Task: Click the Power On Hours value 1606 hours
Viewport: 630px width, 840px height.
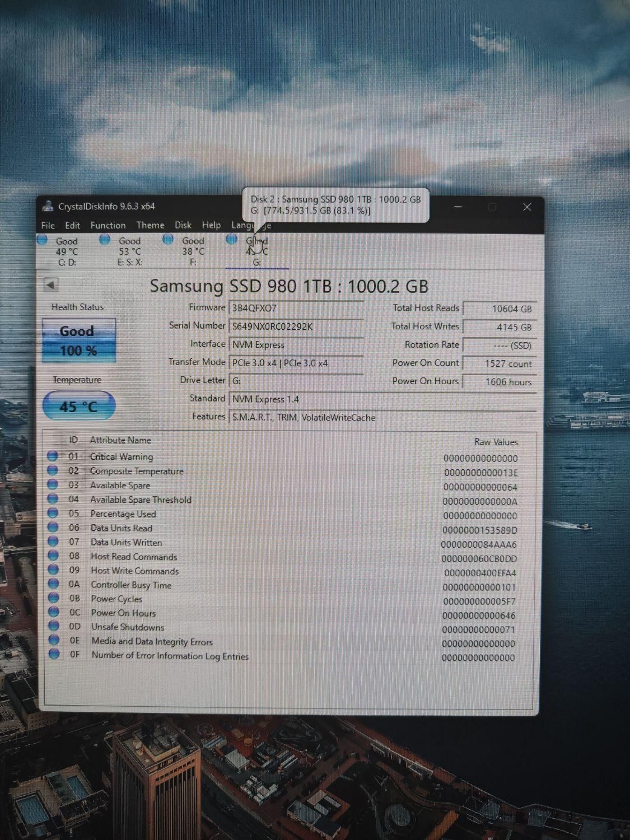Action: [x=500, y=382]
